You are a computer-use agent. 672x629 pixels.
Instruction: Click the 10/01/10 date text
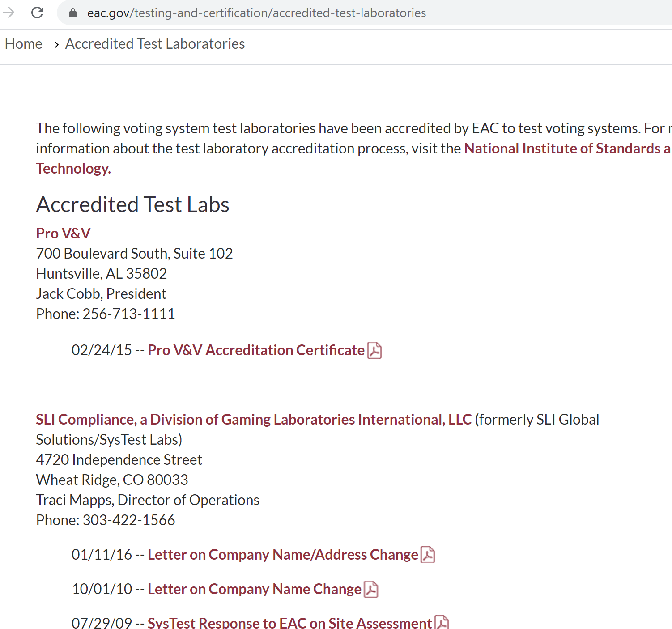[x=102, y=589]
